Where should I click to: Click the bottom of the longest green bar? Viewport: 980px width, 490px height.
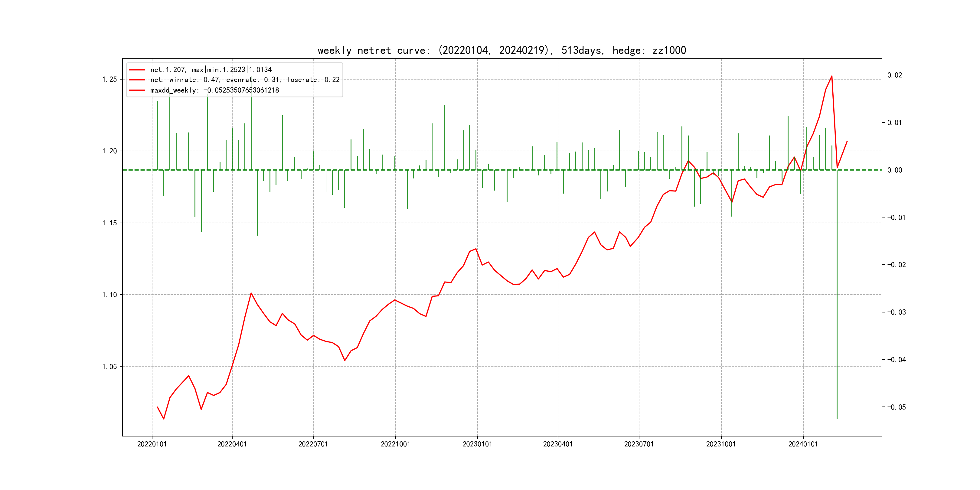pyautogui.click(x=837, y=418)
